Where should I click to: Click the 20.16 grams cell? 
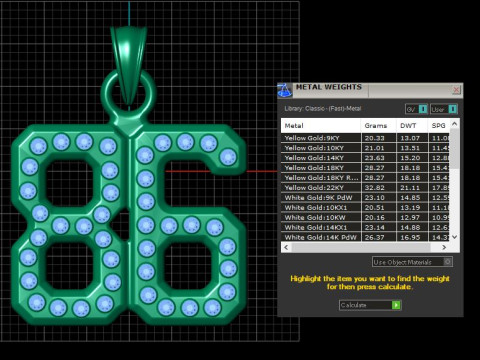379,218
